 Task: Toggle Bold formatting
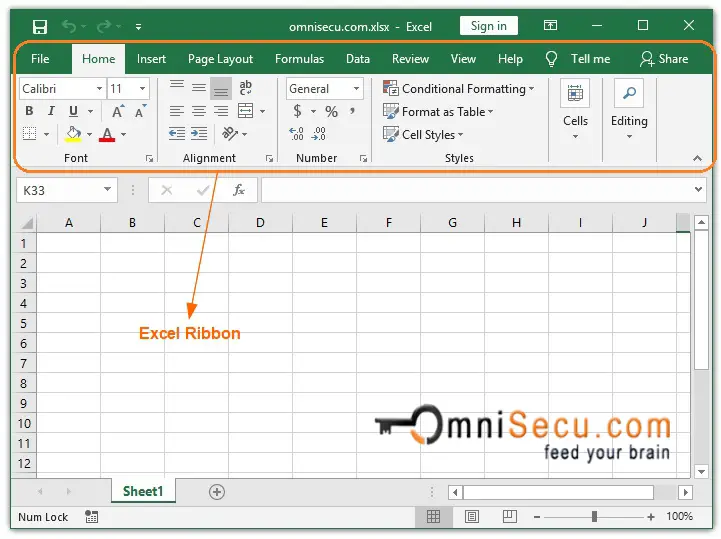[29, 111]
